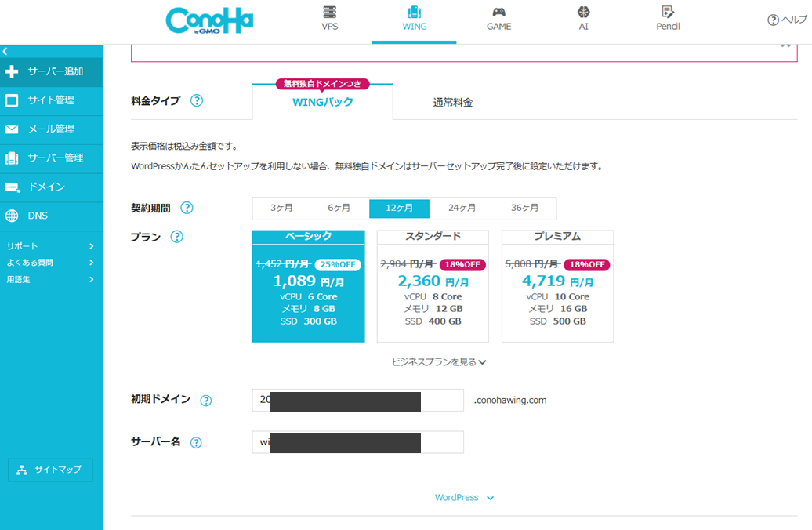812x530 pixels.
Task: Select the 通常料金 pricing tab
Action: click(452, 103)
